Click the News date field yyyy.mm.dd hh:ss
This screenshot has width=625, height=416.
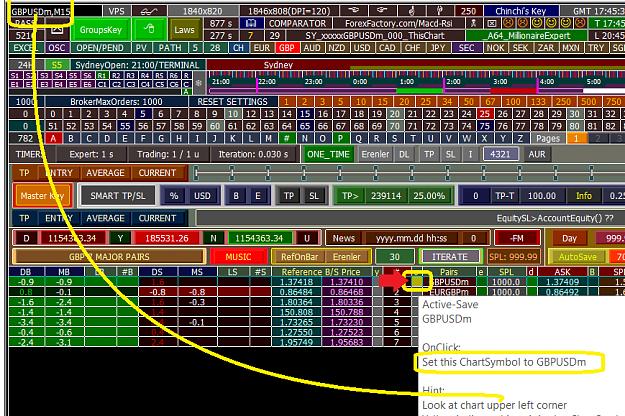(x=411, y=238)
